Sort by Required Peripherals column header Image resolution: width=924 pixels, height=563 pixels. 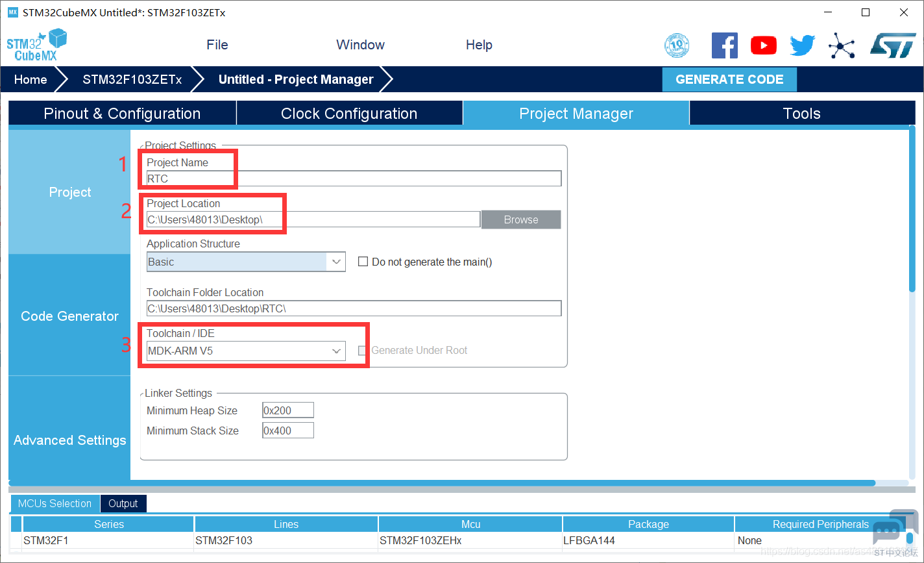(821, 524)
